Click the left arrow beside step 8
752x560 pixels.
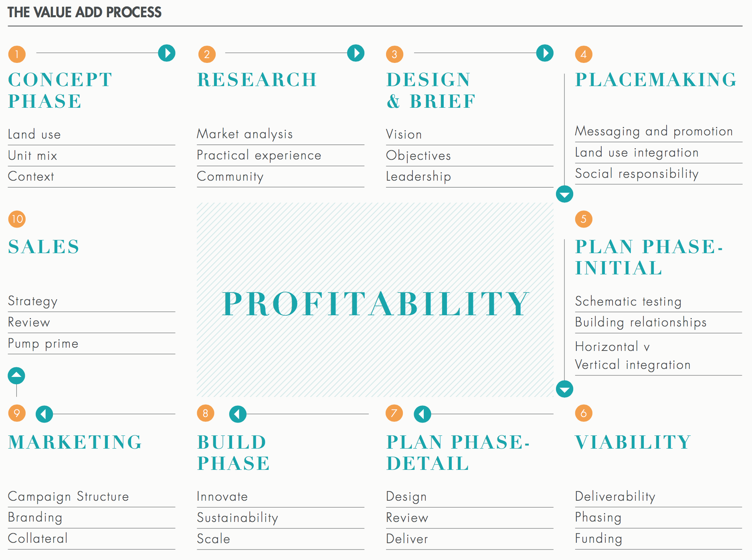(238, 414)
